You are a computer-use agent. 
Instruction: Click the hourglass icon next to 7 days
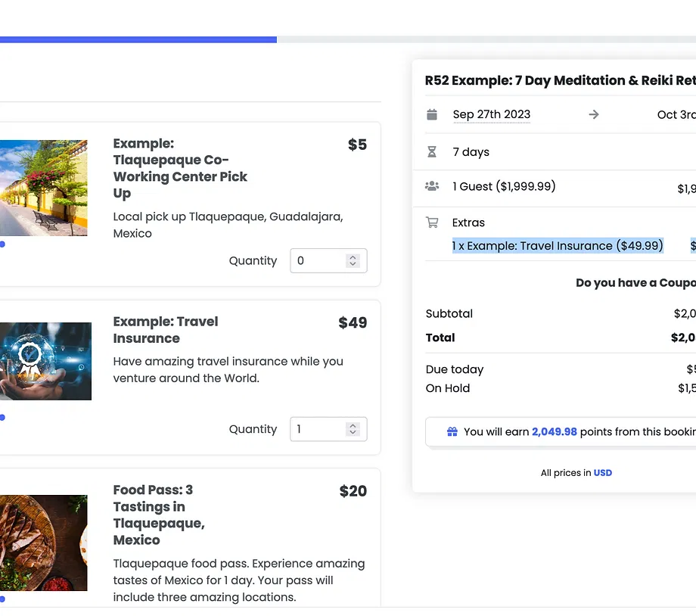point(432,152)
